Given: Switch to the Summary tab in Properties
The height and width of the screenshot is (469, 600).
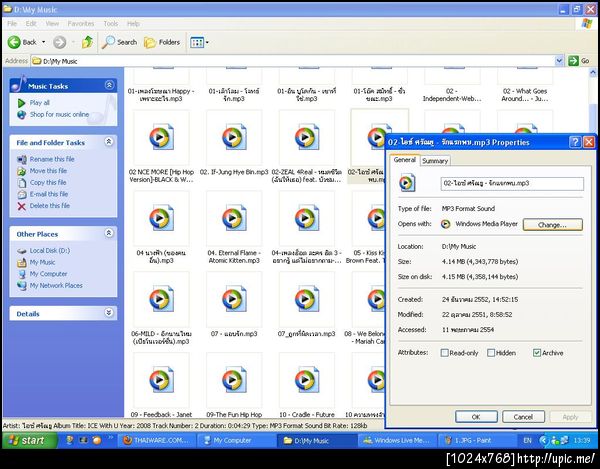Looking at the screenshot, I should click(x=435, y=161).
